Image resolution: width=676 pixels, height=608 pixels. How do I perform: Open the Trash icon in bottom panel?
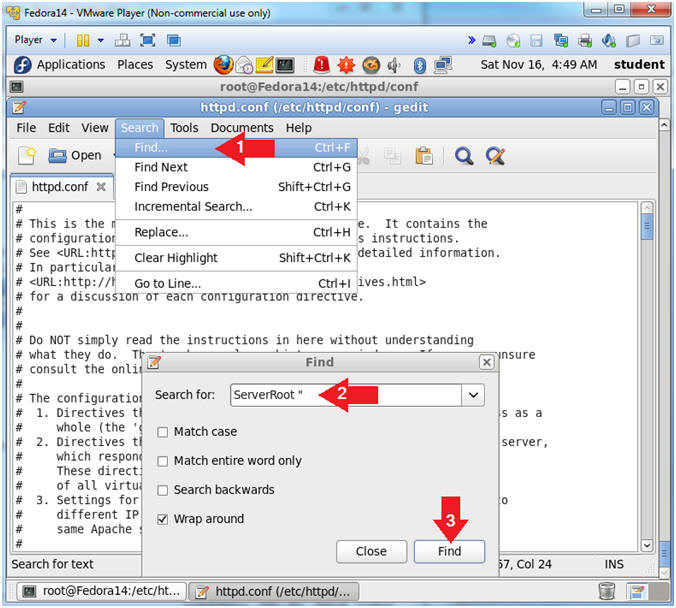coord(607,591)
